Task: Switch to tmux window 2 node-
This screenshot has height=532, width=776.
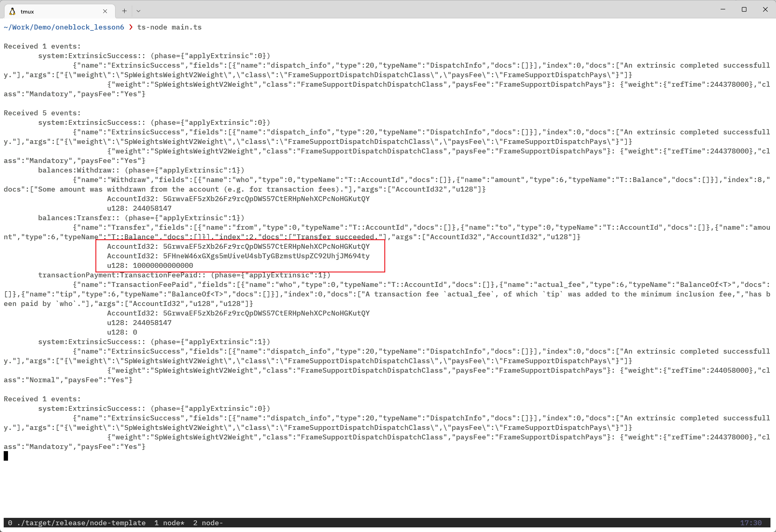Action: tap(208, 523)
